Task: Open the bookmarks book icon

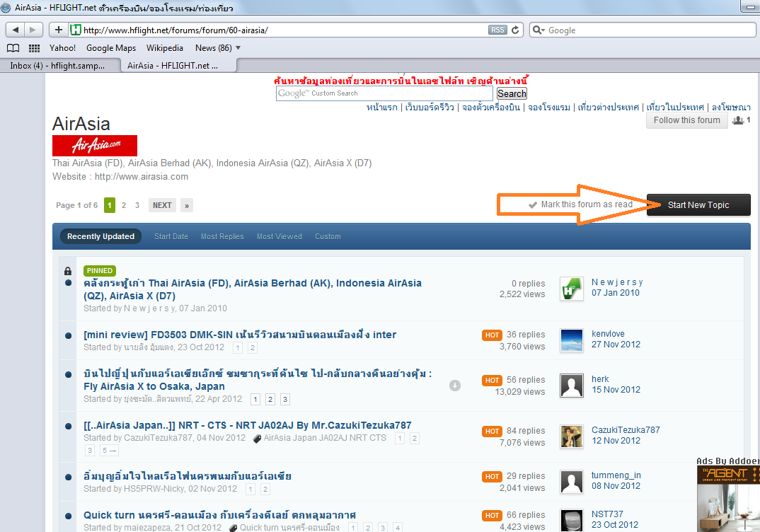Action: pyautogui.click(x=13, y=48)
